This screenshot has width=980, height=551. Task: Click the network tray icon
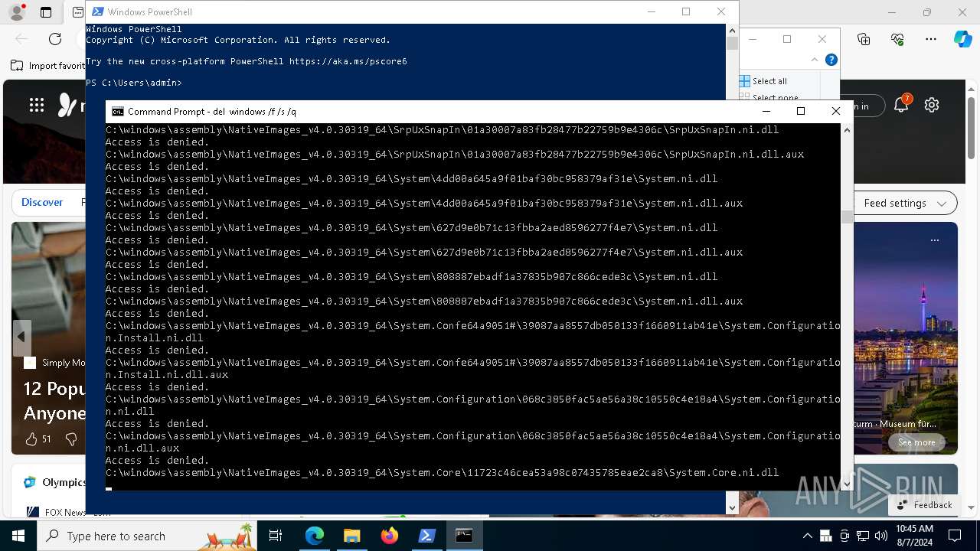tap(863, 536)
